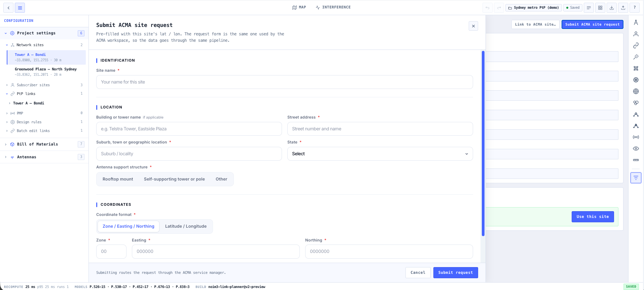Select the magic wand tool in right rail
Image resolution: width=644 pixels, height=290 pixels.
tap(636, 57)
